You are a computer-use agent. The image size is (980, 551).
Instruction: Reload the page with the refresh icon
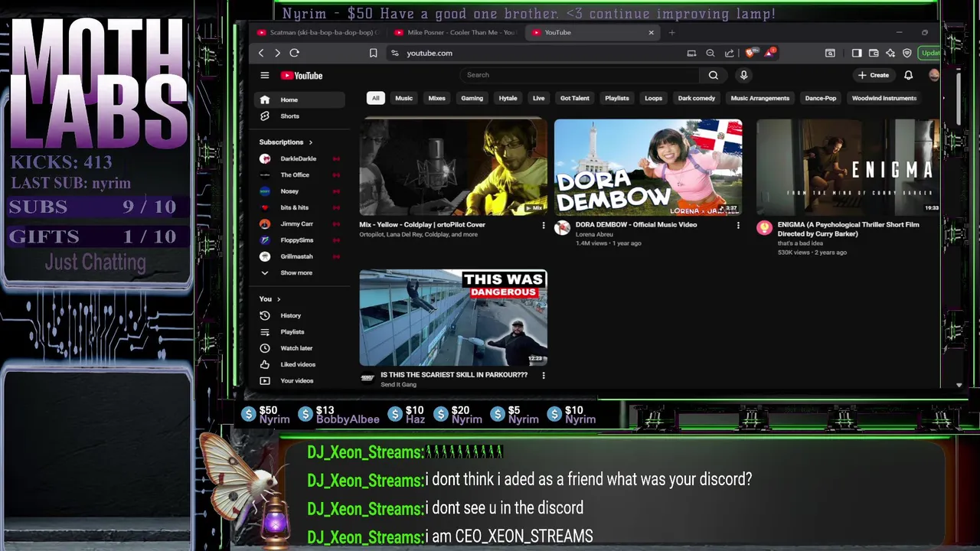(x=294, y=53)
